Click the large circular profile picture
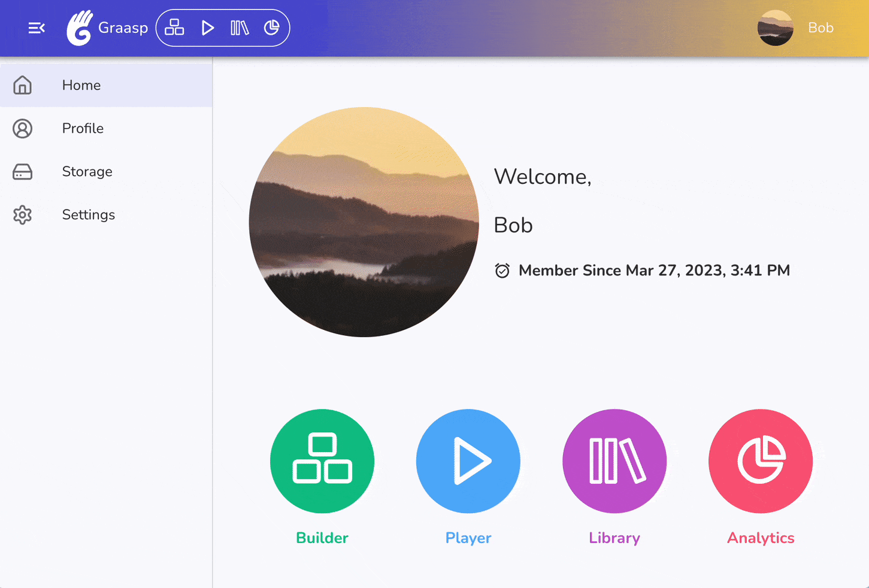 click(x=364, y=222)
